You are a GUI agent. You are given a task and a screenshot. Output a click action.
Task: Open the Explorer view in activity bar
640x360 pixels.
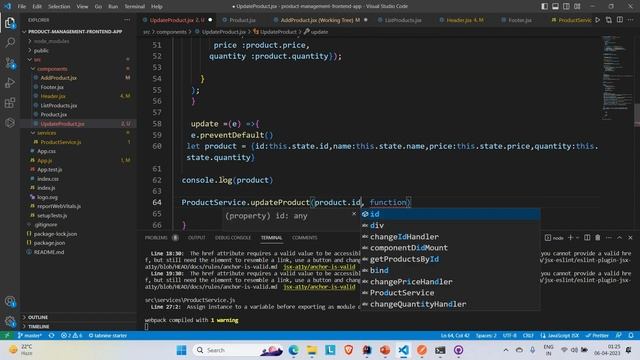point(10,23)
